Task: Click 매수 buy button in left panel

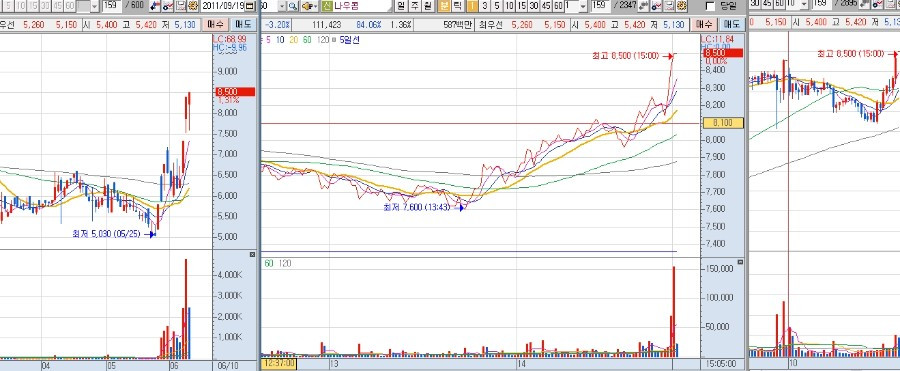Action: (215, 25)
